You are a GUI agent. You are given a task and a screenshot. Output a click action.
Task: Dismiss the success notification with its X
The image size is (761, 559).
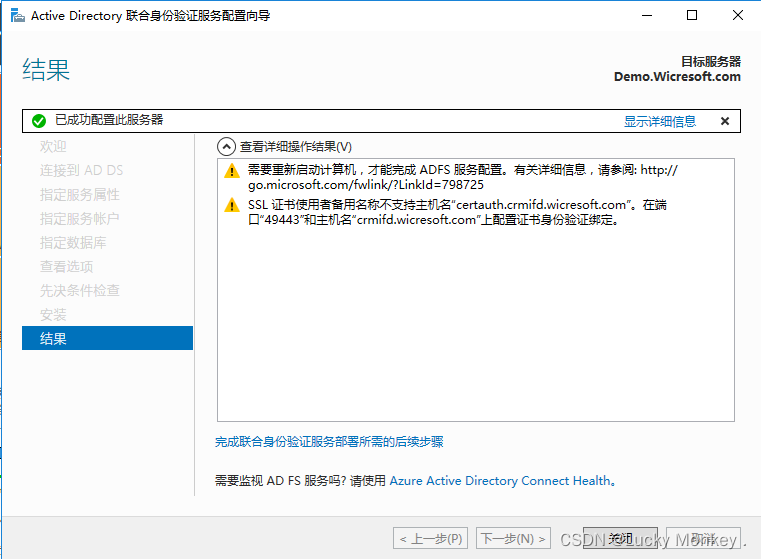pyautogui.click(x=725, y=121)
